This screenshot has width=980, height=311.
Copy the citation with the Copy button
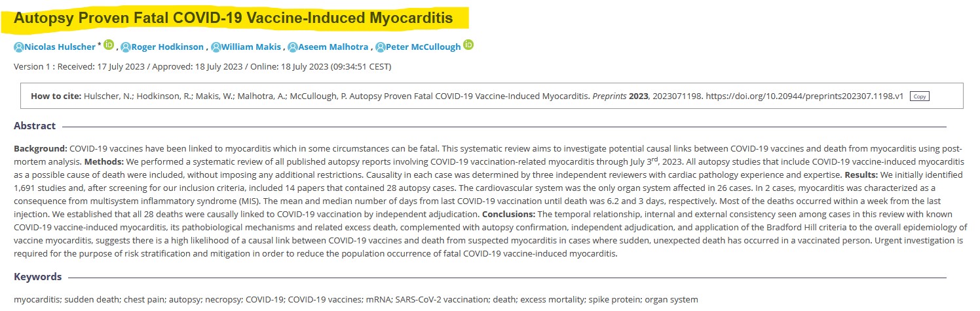click(x=919, y=96)
